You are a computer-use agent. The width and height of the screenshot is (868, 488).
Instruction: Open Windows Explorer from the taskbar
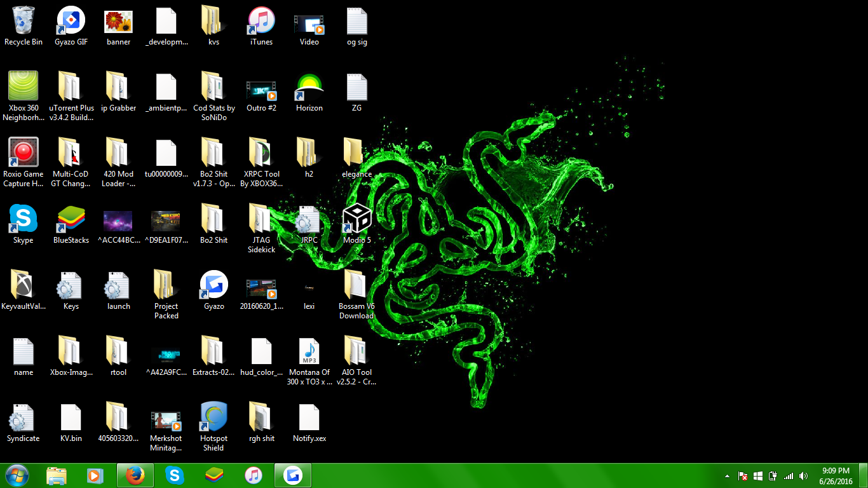[56, 475]
